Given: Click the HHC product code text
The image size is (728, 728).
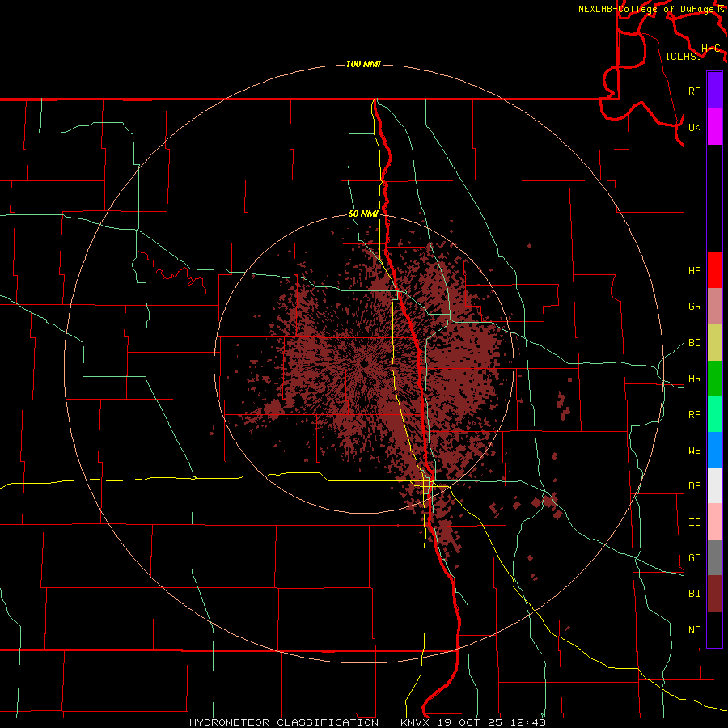Looking at the screenshot, I should click(x=710, y=49).
